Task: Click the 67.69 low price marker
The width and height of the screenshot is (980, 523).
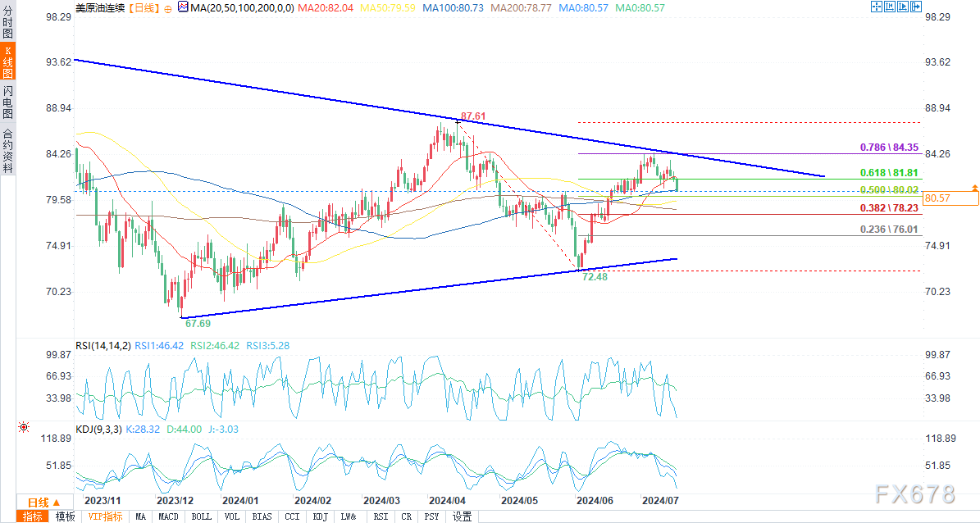Action: [x=198, y=324]
